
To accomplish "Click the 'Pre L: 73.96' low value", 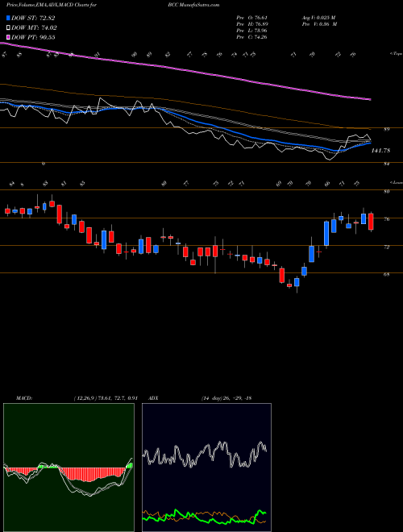I will [252, 31].
